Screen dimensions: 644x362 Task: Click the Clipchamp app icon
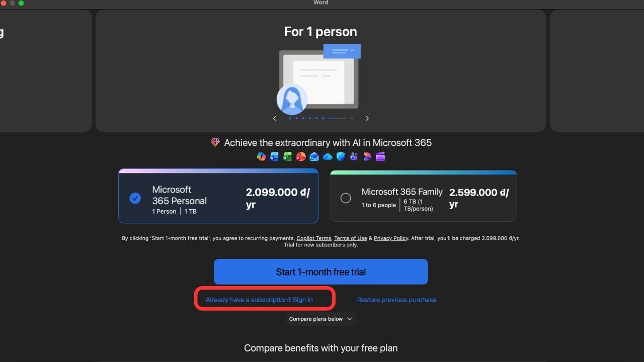(380, 156)
